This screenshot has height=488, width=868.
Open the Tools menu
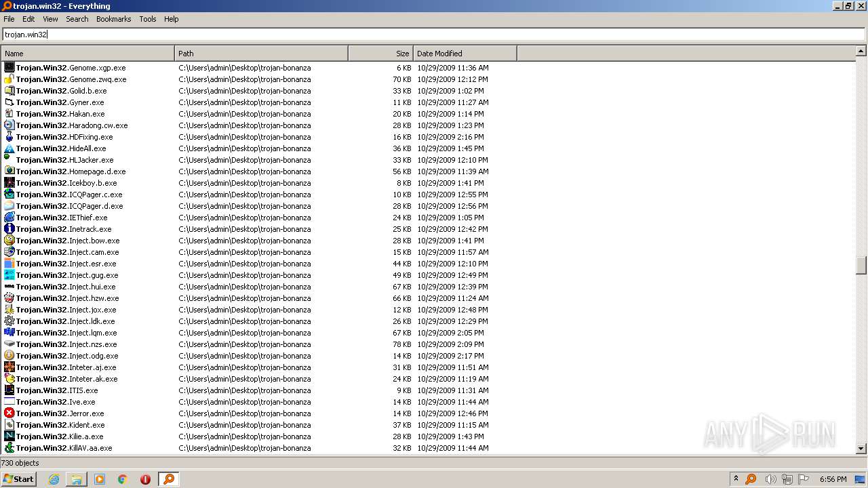click(x=148, y=19)
